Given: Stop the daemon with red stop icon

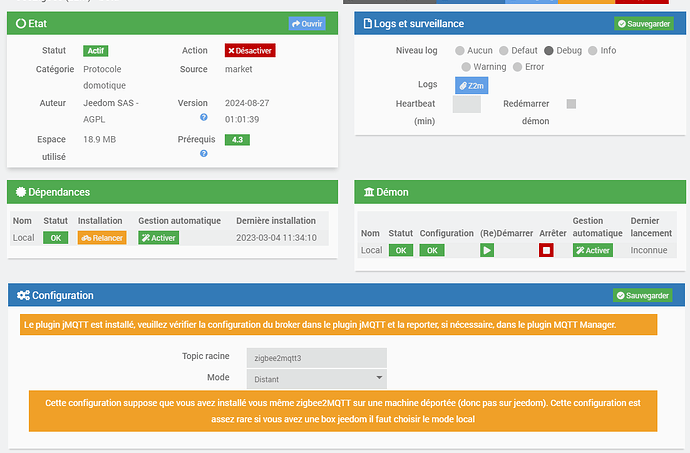Looking at the screenshot, I should click(x=546, y=250).
